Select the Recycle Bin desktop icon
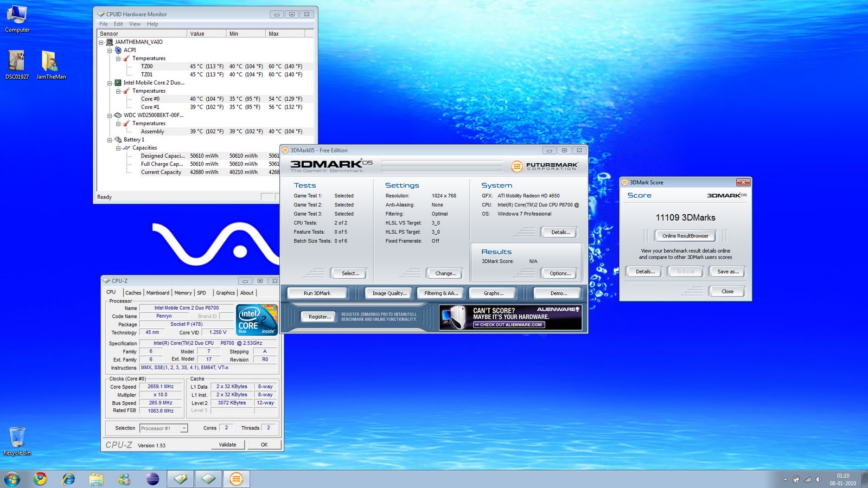This screenshot has height=488, width=868. click(x=17, y=441)
